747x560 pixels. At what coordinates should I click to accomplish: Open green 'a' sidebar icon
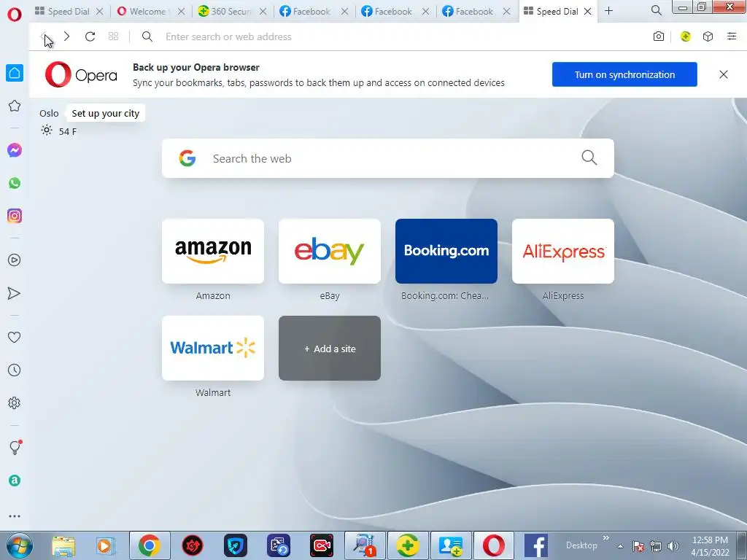pos(15,481)
